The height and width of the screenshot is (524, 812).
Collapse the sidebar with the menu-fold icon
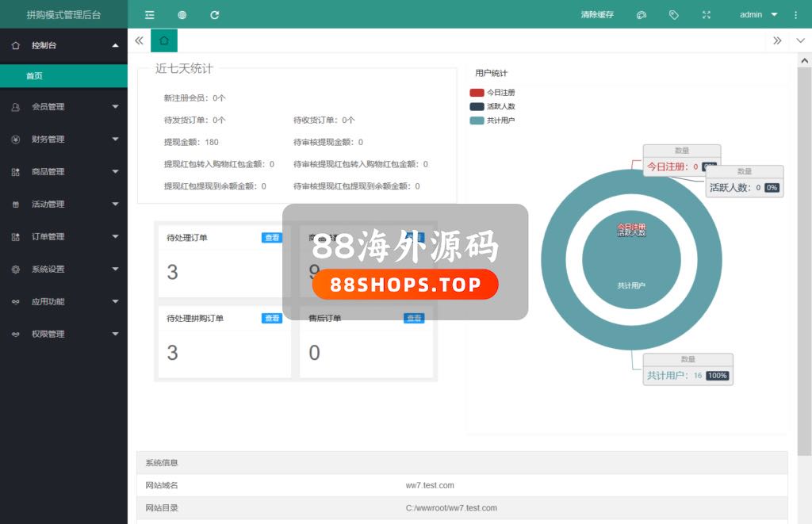[150, 15]
